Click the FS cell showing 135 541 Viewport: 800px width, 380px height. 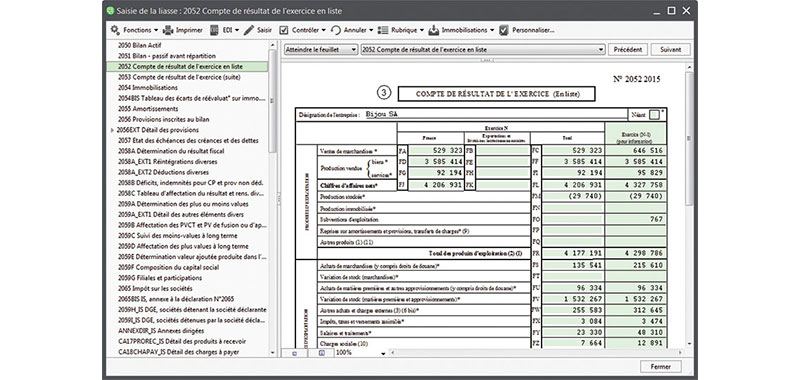coord(573,265)
